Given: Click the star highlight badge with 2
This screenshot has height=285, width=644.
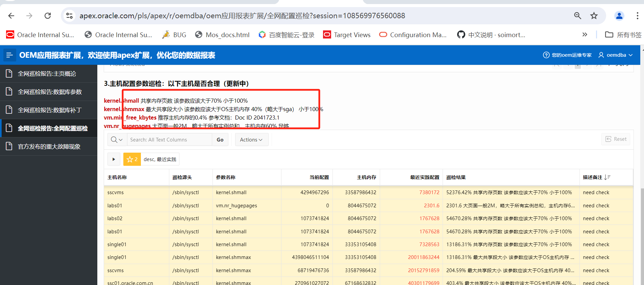Looking at the screenshot, I should (x=132, y=159).
